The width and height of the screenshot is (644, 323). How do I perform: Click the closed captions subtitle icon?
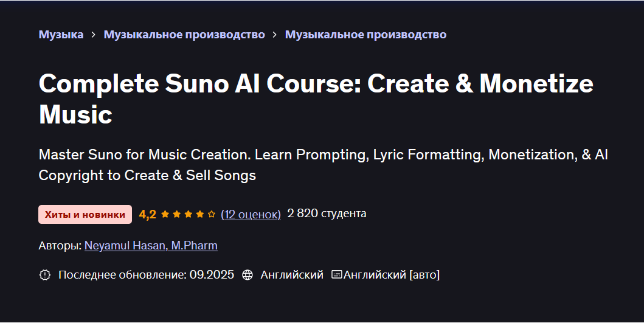click(x=336, y=275)
